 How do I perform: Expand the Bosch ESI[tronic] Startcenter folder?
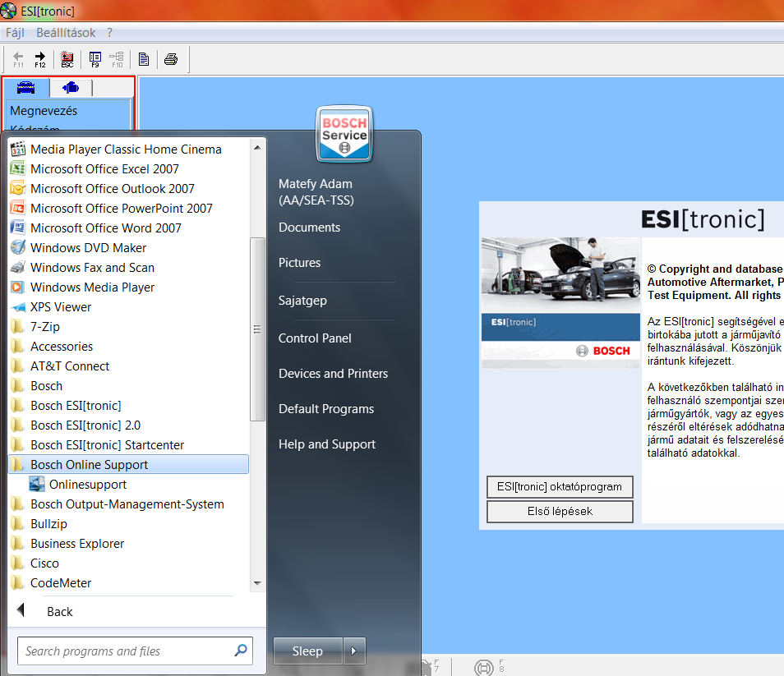point(128,445)
